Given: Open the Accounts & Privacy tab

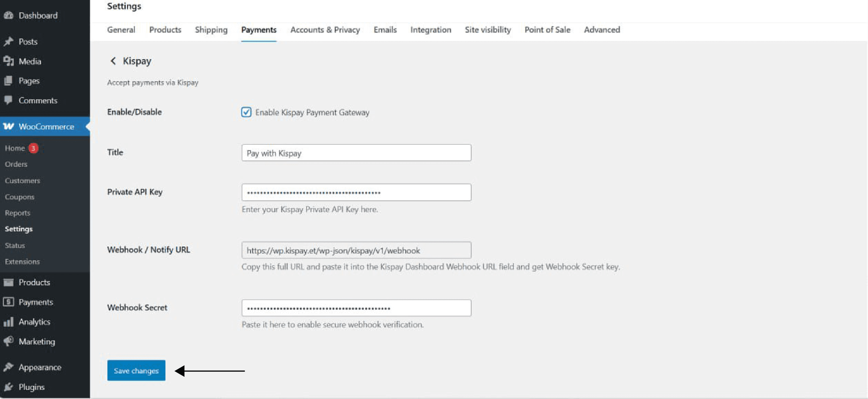Looking at the screenshot, I should pyautogui.click(x=325, y=30).
